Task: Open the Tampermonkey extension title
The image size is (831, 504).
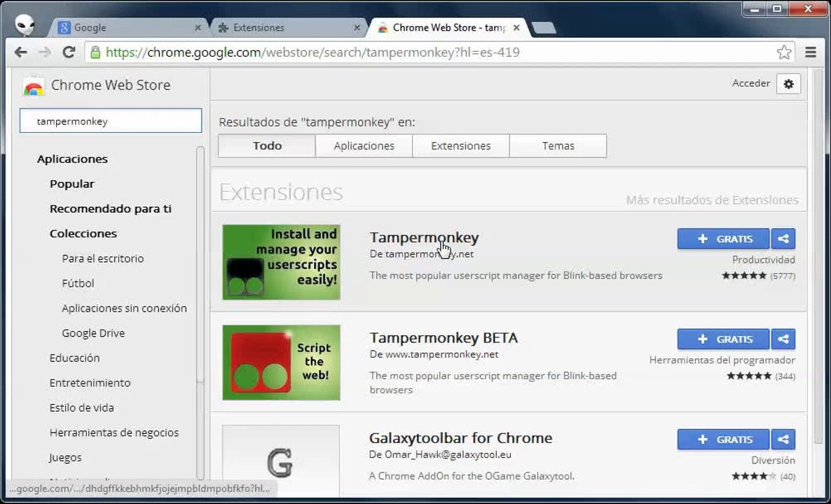Action: [424, 238]
